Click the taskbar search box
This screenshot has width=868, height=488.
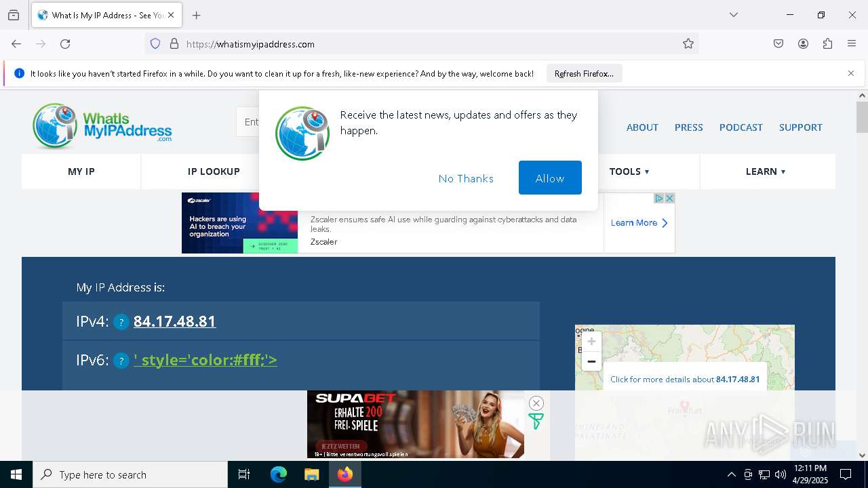pyautogui.click(x=130, y=474)
